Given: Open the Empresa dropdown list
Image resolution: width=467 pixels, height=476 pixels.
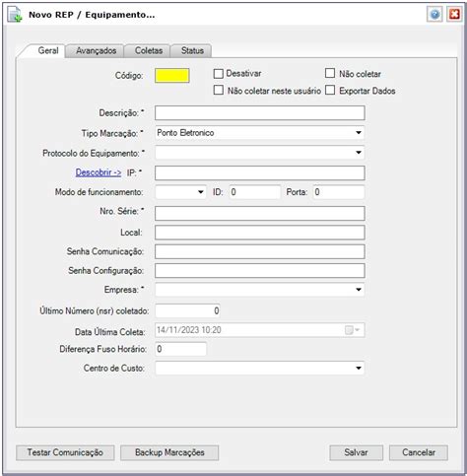Looking at the screenshot, I should coord(359,290).
